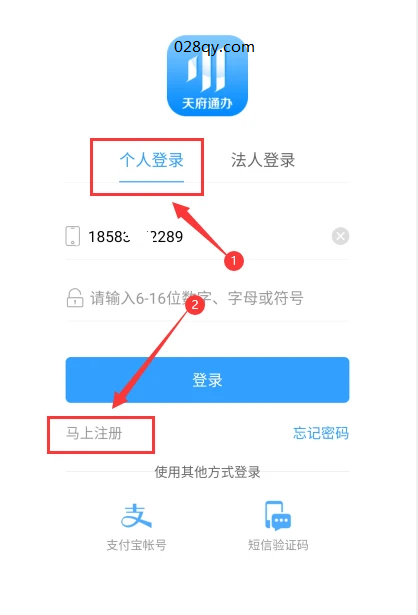The width and height of the screenshot is (418, 615).
Task: Click the phone icon beside the number
Action: pyautogui.click(x=73, y=236)
